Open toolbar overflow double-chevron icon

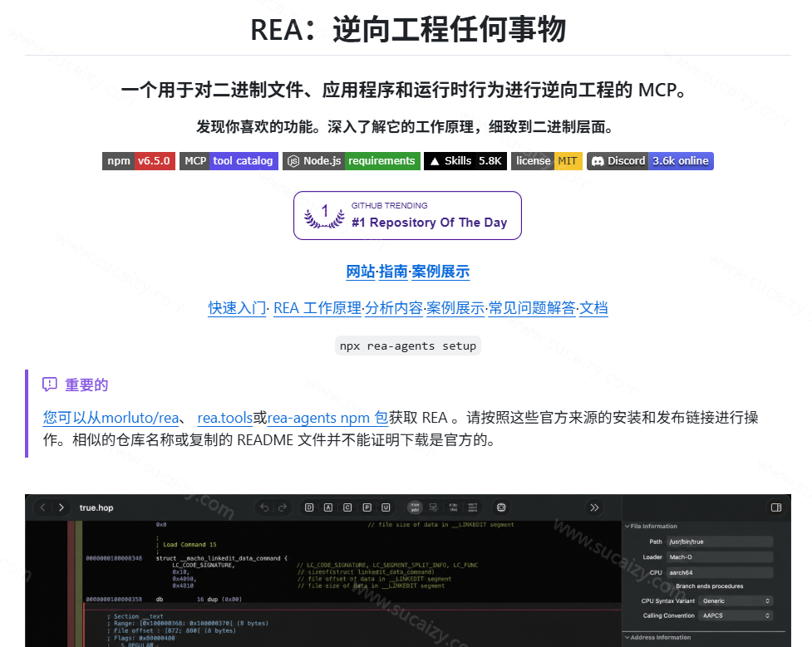point(594,507)
